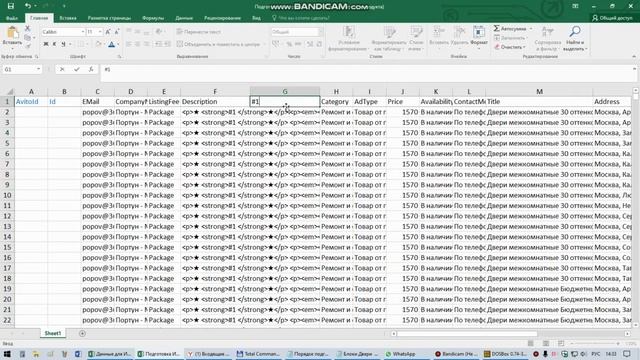Click the add new sheet plus button
This screenshot has width=640, height=360.
pos(82,333)
